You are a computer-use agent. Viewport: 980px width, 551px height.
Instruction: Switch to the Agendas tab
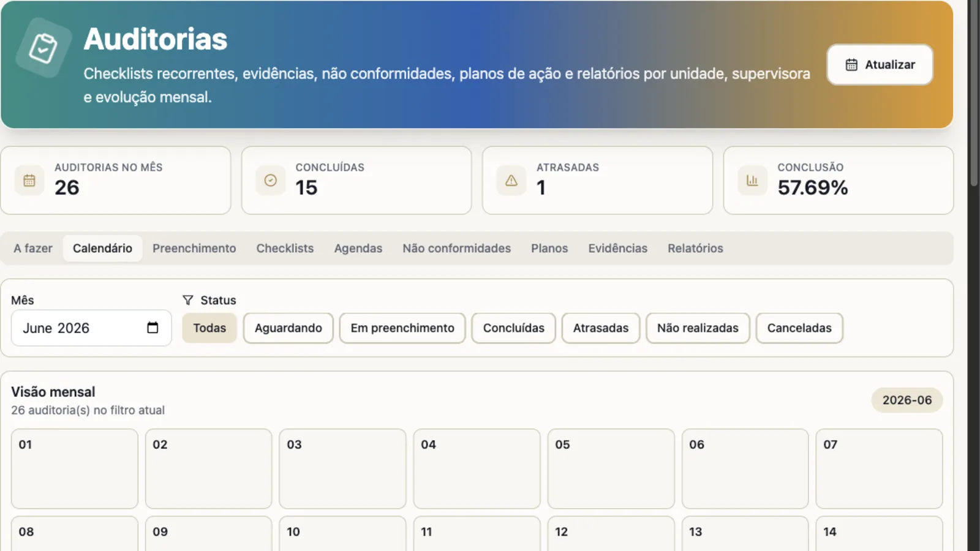tap(358, 248)
